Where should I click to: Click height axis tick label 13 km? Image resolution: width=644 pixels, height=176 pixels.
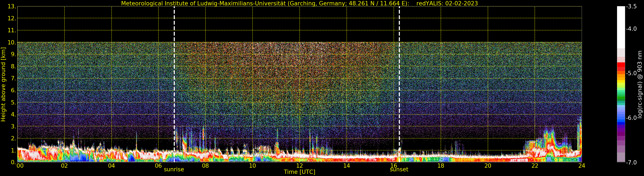(12, 7)
